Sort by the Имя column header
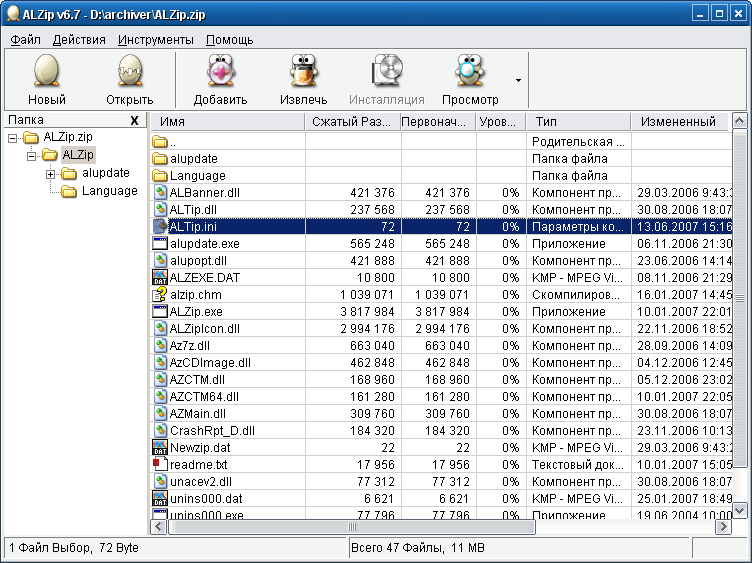The width and height of the screenshot is (752, 563). tap(227, 122)
